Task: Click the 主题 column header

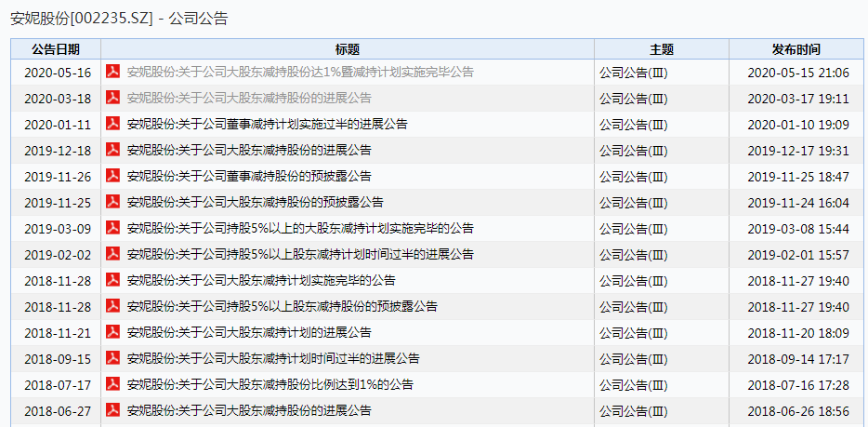Action: click(662, 49)
